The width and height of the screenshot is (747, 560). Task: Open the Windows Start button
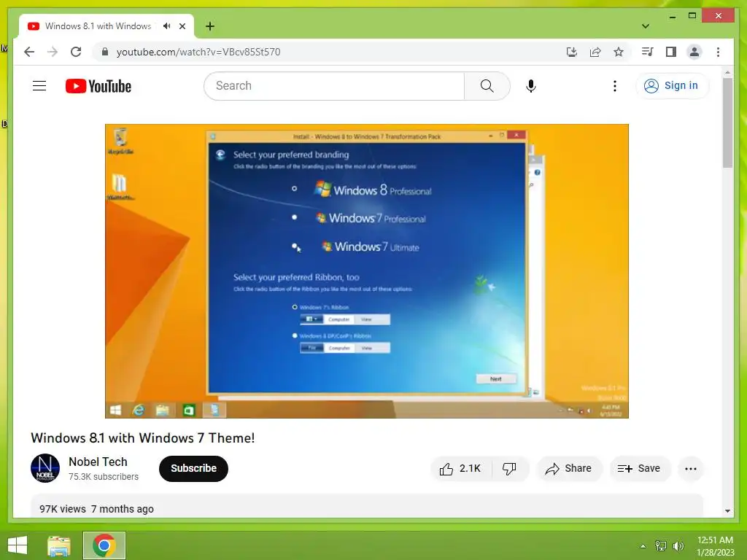18,545
